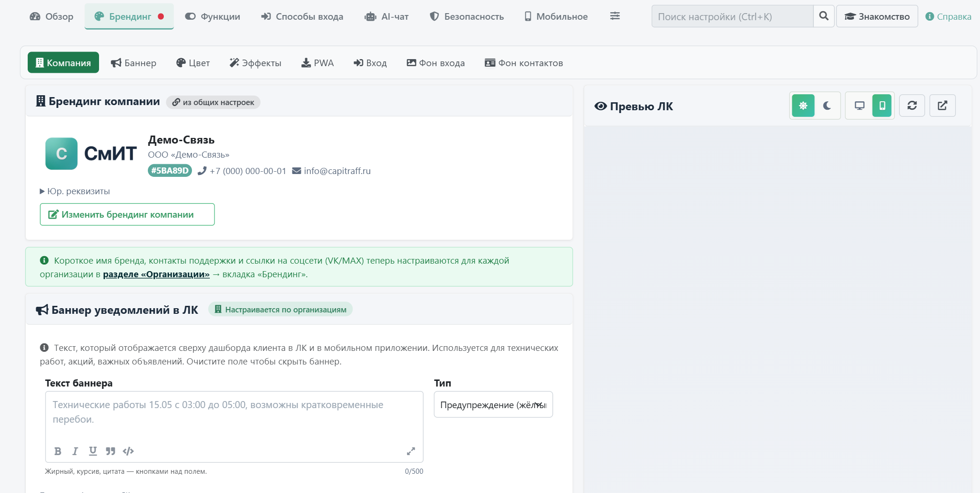Image resolution: width=980 pixels, height=493 pixels.
Task: Click the info@capitraff.ru email text
Action: pos(337,171)
